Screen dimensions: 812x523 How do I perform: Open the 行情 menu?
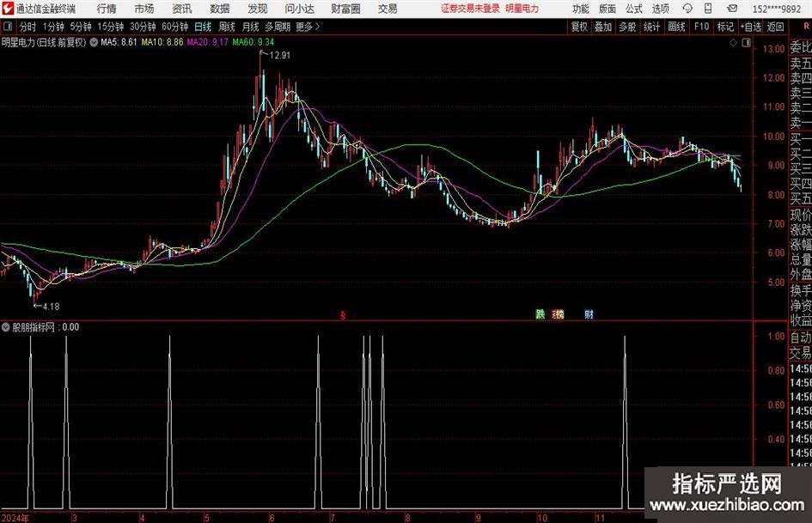click(107, 9)
